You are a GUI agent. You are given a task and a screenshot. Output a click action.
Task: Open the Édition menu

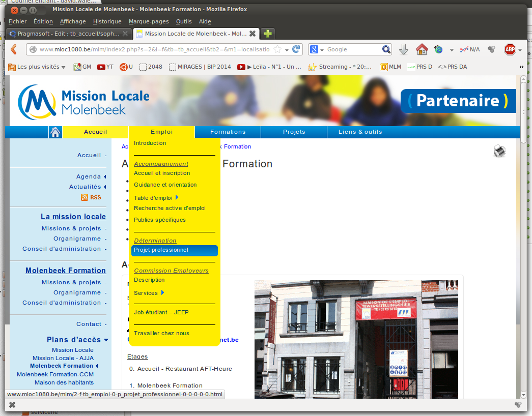pyautogui.click(x=43, y=21)
